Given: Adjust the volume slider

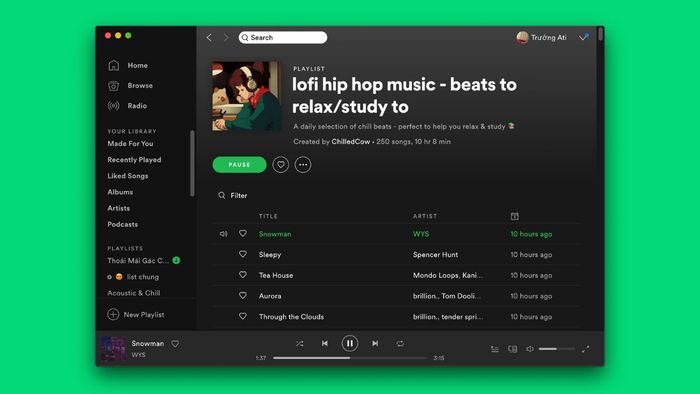Looking at the screenshot, I should (x=556, y=349).
